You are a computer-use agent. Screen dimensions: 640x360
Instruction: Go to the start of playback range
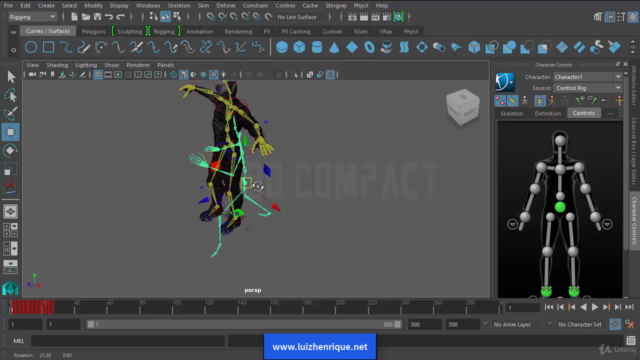pyautogui.click(x=549, y=307)
